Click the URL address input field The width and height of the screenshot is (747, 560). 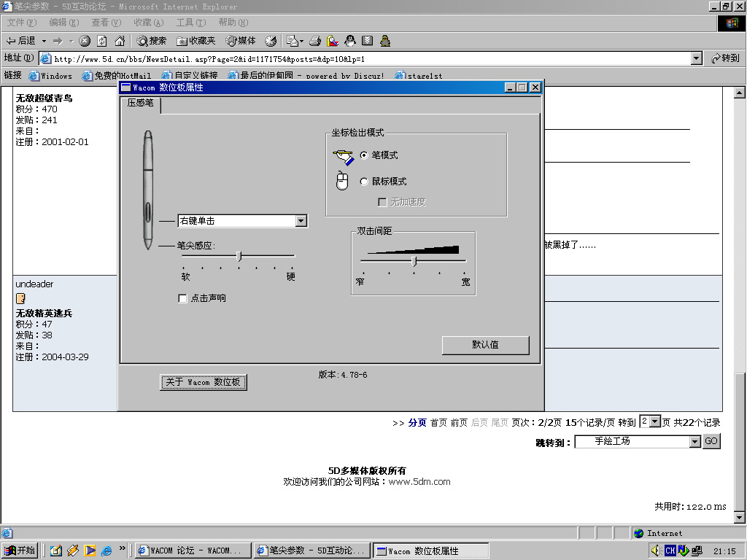(365, 58)
